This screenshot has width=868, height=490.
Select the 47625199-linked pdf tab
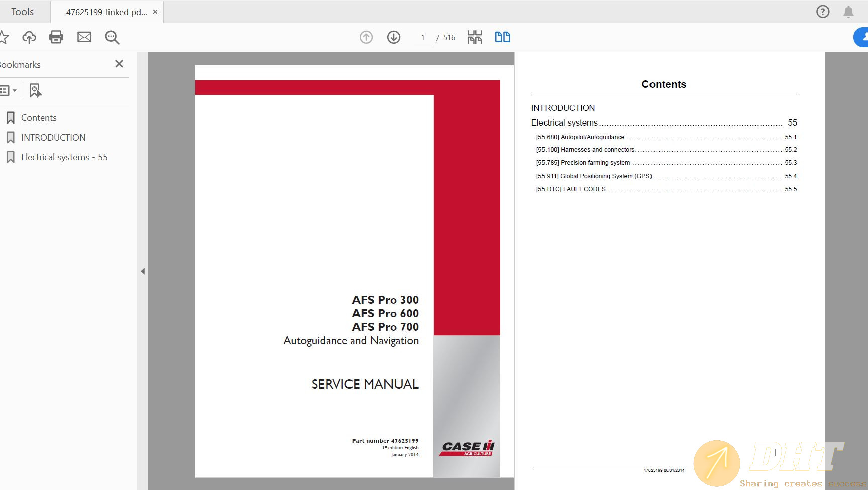tap(106, 11)
